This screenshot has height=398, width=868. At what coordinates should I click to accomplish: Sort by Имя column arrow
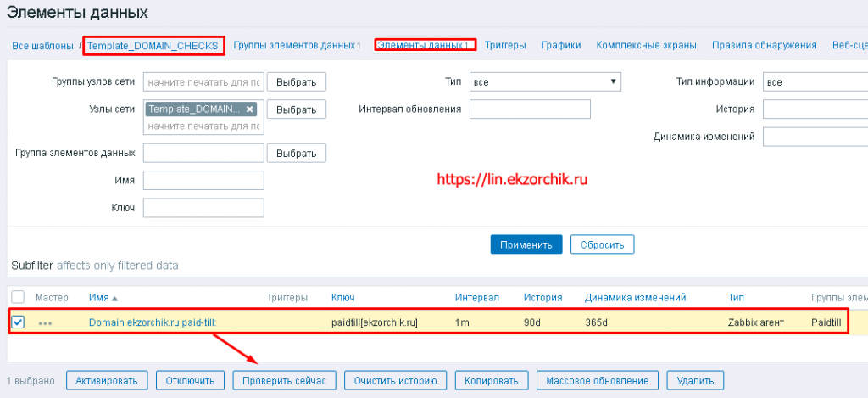[114, 298]
